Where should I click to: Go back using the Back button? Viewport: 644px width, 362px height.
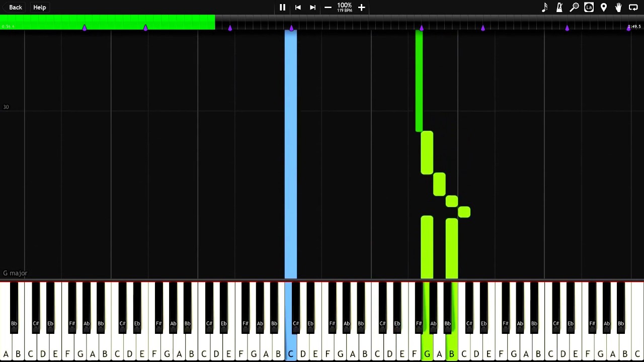tap(16, 8)
